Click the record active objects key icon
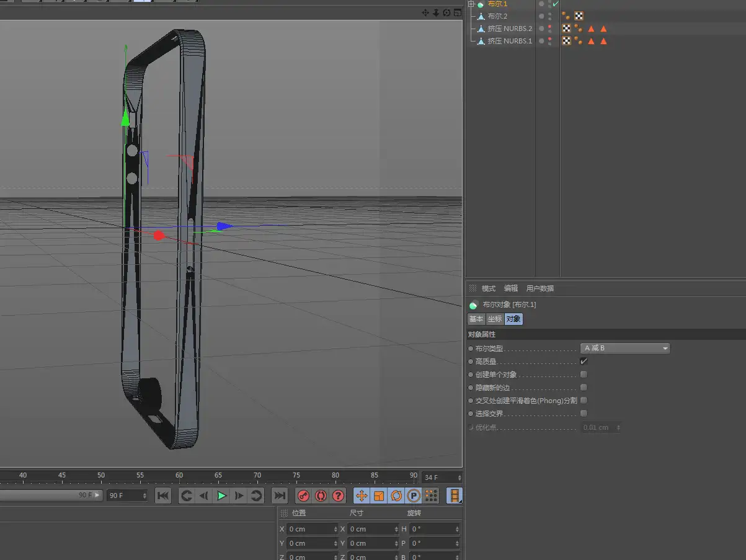This screenshot has width=746, height=560. tap(303, 496)
